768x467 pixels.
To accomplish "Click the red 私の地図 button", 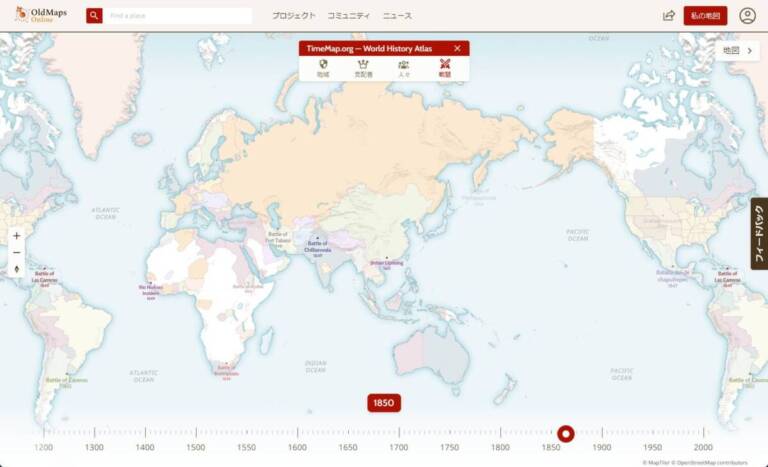I will tap(705, 16).
